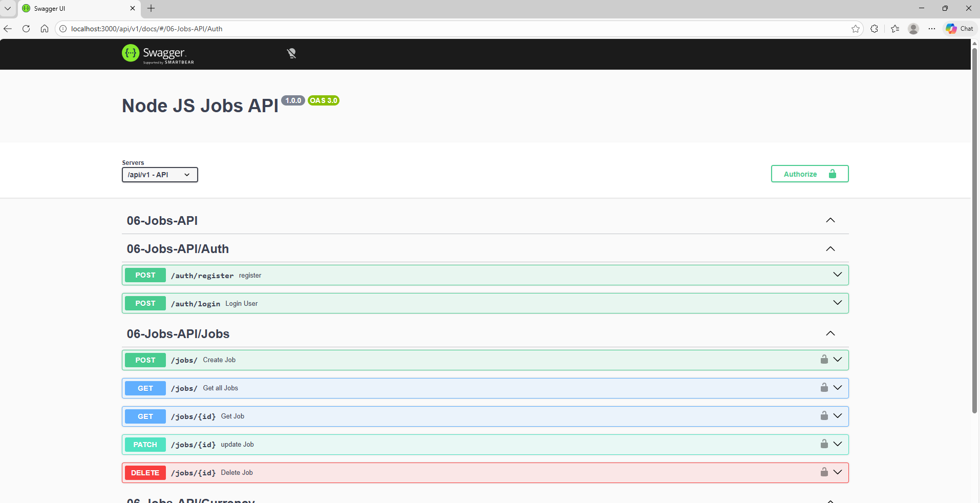This screenshot has height=503, width=980.
Task: Click the browser address bar URL
Action: 146,29
